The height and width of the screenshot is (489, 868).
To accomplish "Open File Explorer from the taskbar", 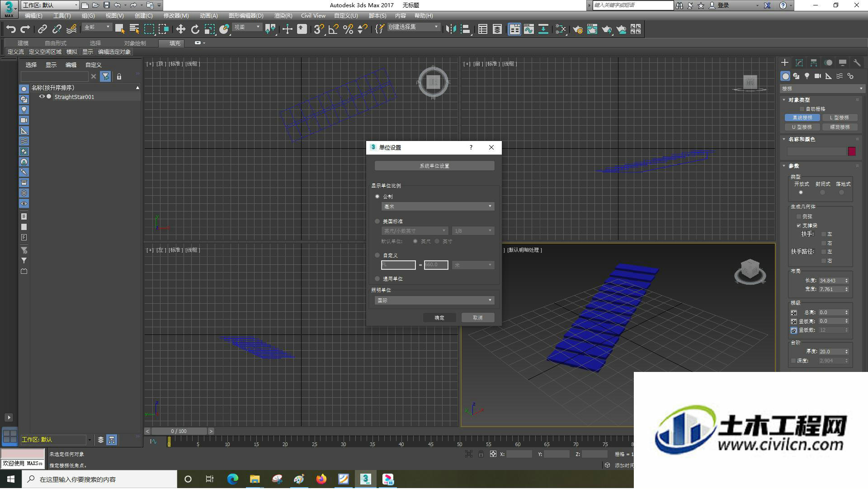I will tap(255, 479).
